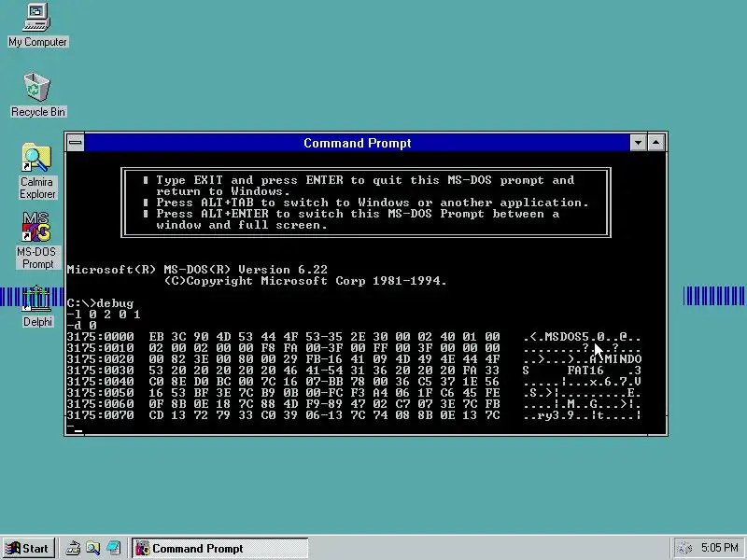Click the address '3175:0030' in the dump
This screenshot has height=560, width=747.
(100, 371)
